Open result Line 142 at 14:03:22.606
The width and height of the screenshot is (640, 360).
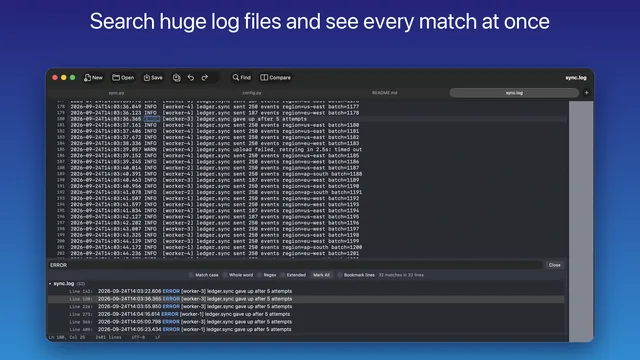[306, 291]
